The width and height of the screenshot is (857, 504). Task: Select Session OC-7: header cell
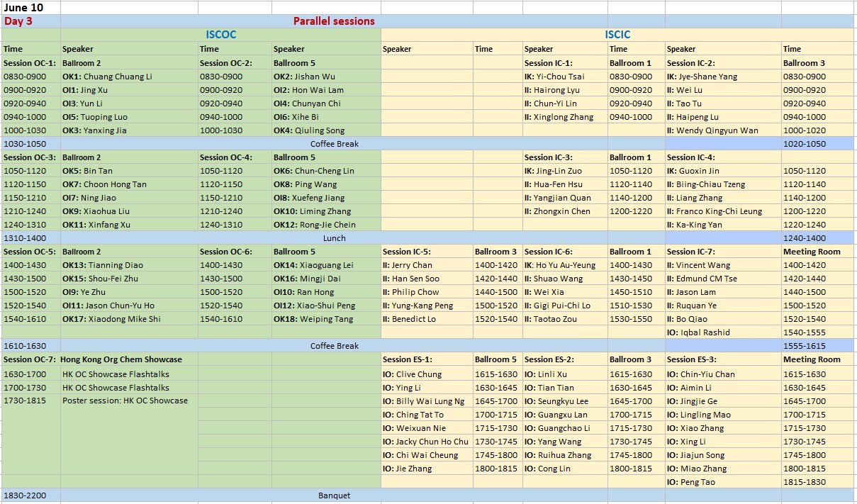(x=31, y=359)
